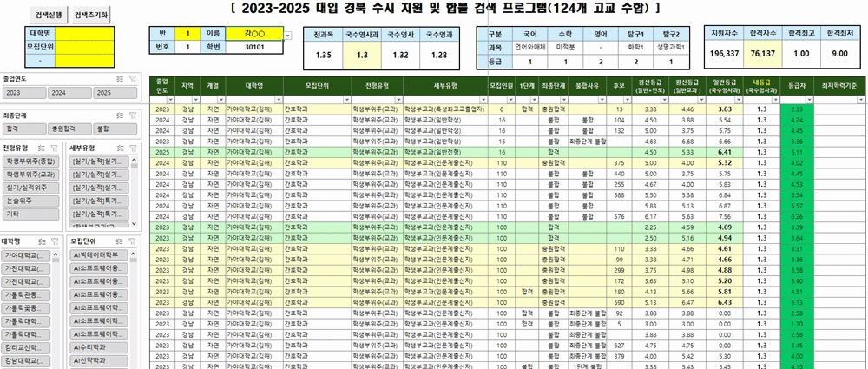Select 충원합격 in 최종단계 slicer
This screenshot has height=369, width=868.
tap(69, 129)
